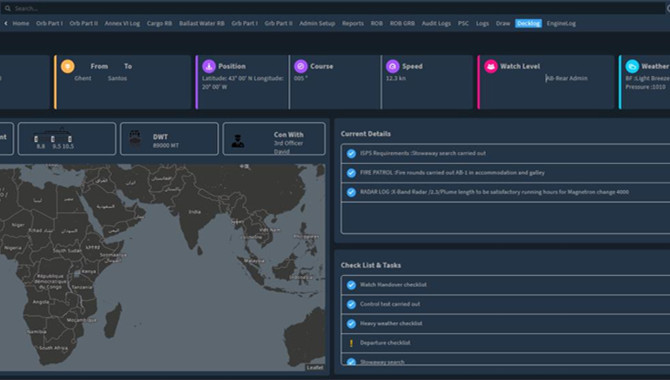Viewport: 670px width, 380px height.
Task: Click the pink Watch Level icon
Action: click(x=491, y=66)
